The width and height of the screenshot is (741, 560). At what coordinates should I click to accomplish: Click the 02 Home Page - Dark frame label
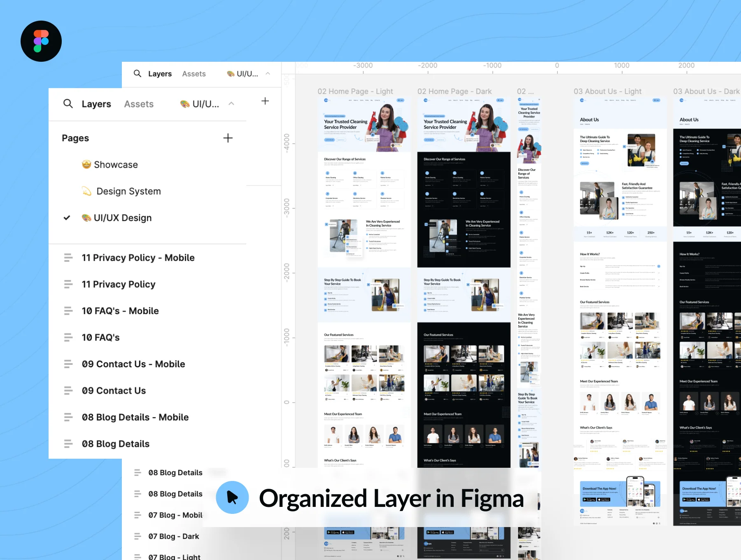454,91
